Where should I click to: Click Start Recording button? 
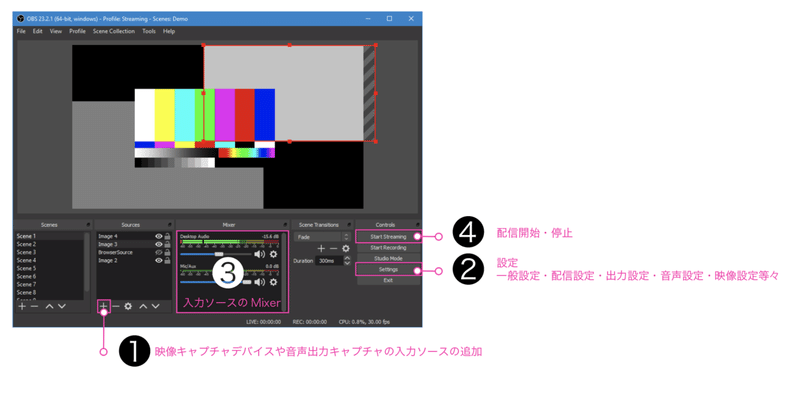(x=388, y=247)
